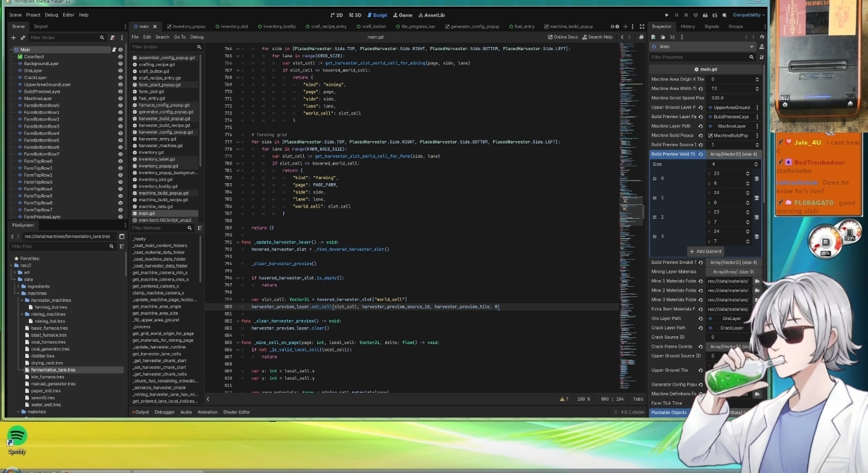The width and height of the screenshot is (868, 473).
Task: Click the Add Element button
Action: [705, 251]
